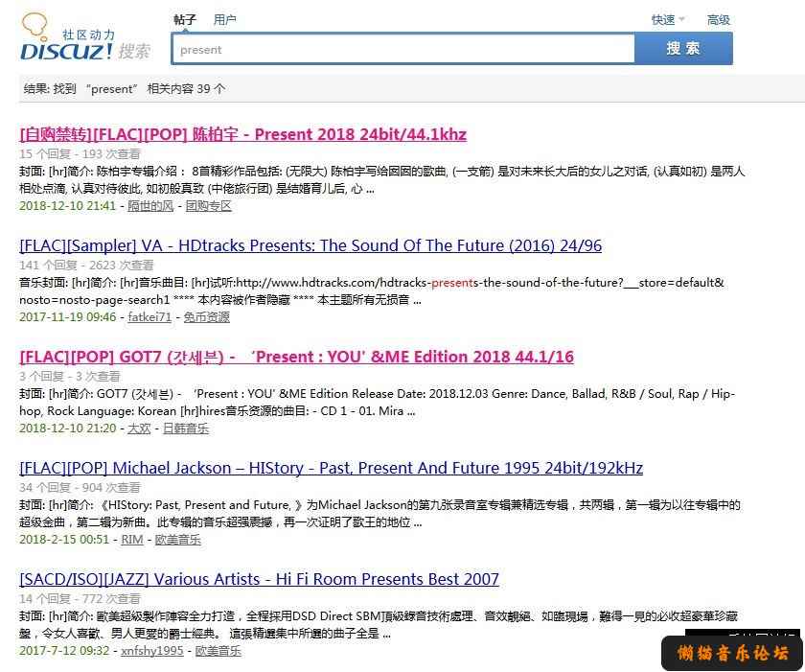Viewport: 805px width, 672px height.
Task: Click the 141 个回复 - 2623 次查看 text
Action: (x=86, y=265)
